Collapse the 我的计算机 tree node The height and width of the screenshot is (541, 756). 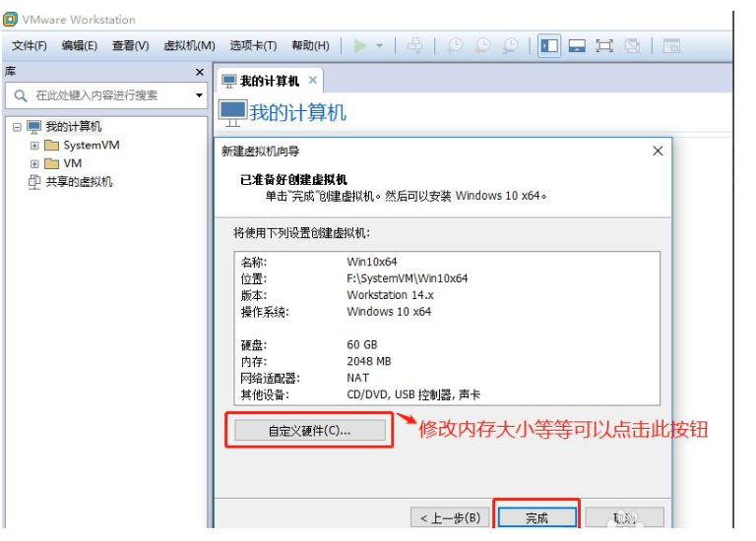coord(17,127)
